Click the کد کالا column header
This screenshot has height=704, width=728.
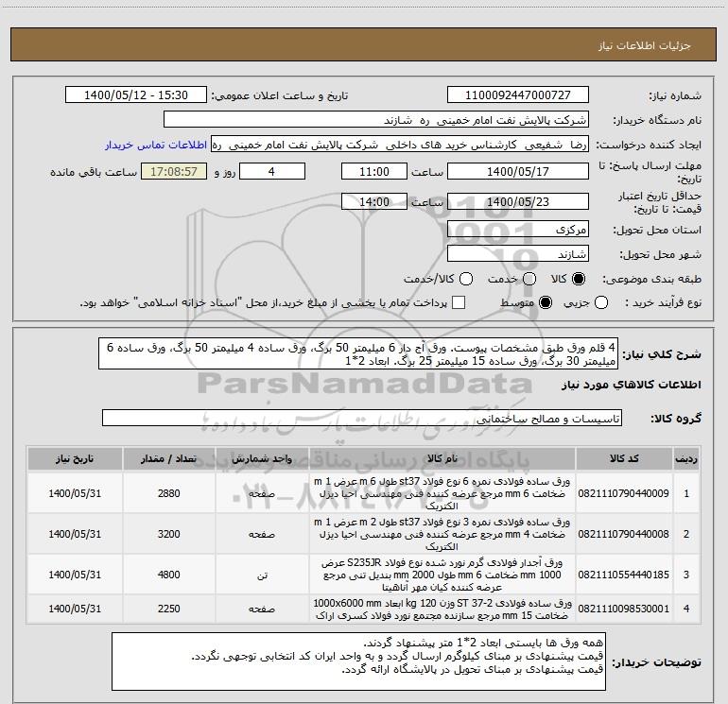pyautogui.click(x=624, y=459)
